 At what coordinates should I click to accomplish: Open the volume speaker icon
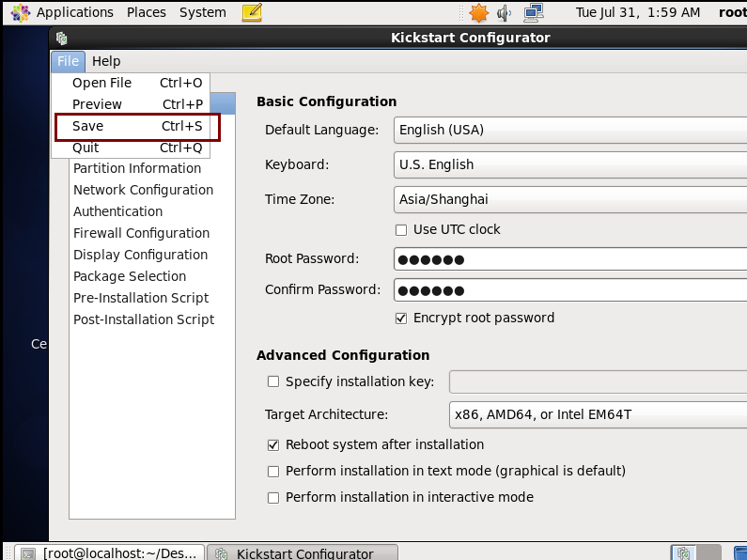point(505,12)
